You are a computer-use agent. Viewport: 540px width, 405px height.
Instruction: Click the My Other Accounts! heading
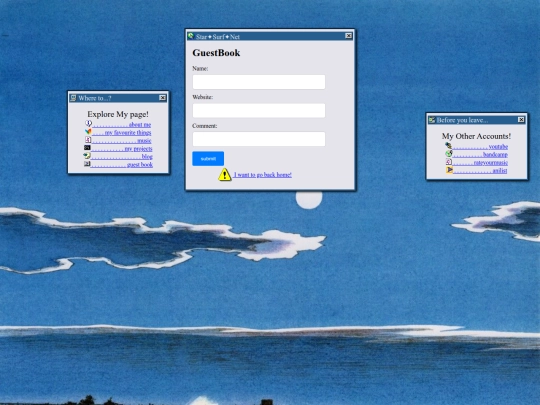(476, 136)
